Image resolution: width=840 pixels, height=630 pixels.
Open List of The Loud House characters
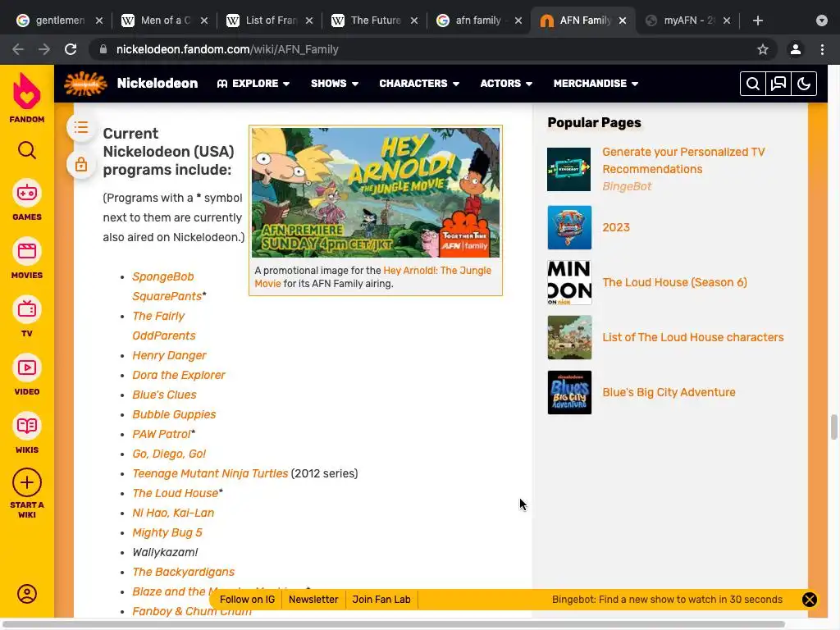point(692,337)
